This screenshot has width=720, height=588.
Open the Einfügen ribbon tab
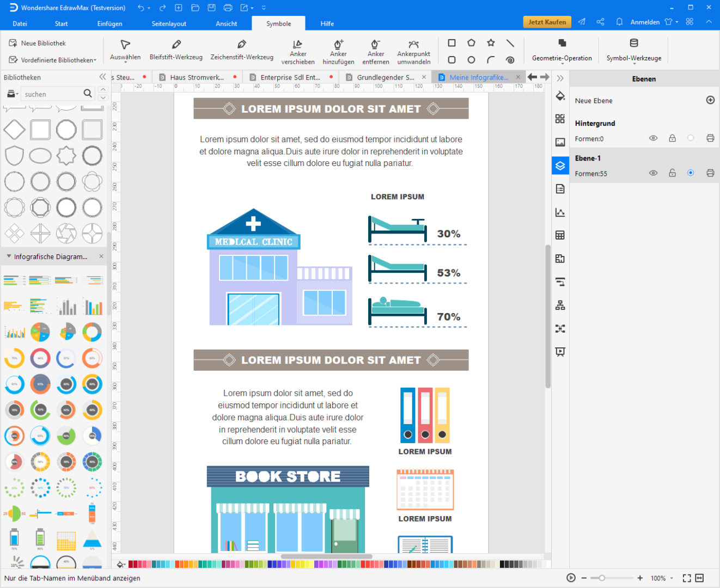coord(109,23)
